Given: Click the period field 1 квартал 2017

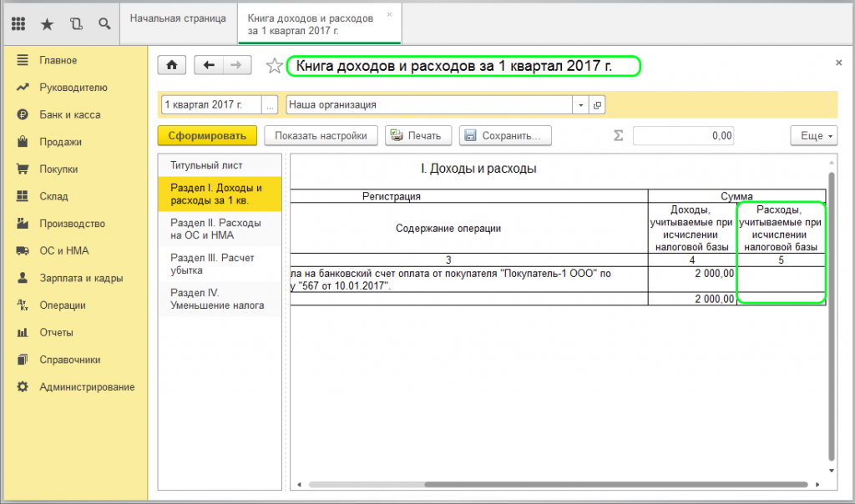Looking at the screenshot, I should (210, 105).
